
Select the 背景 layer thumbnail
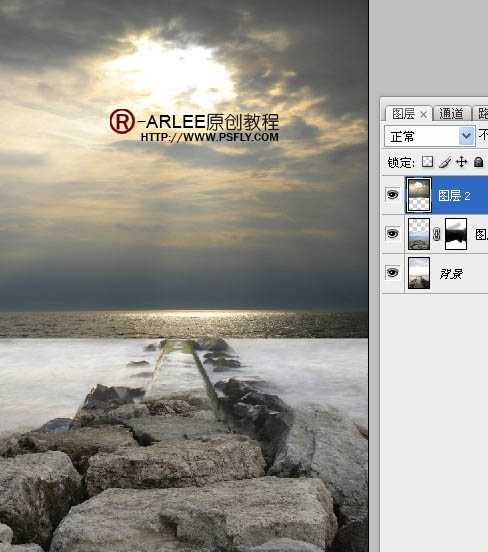[x=419, y=273]
